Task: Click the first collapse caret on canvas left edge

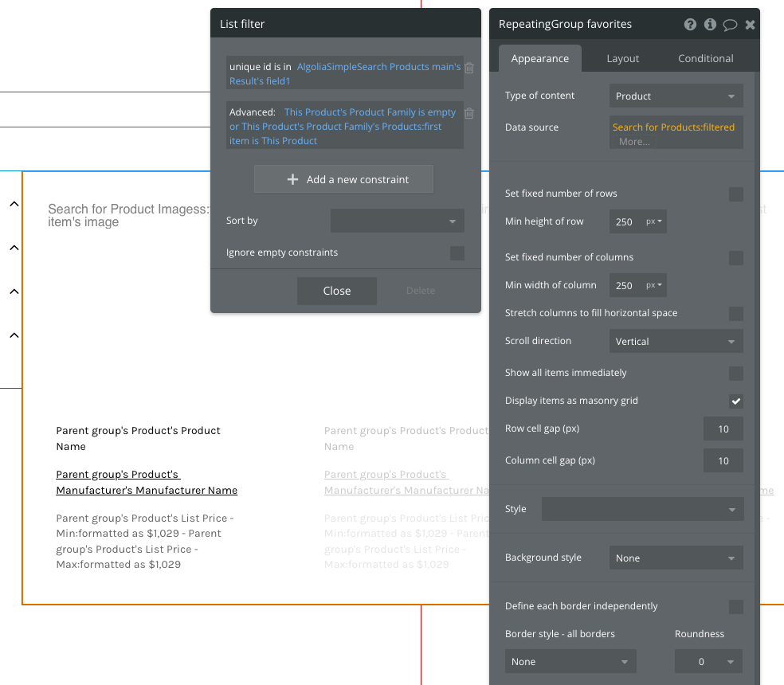Action: click(x=14, y=204)
